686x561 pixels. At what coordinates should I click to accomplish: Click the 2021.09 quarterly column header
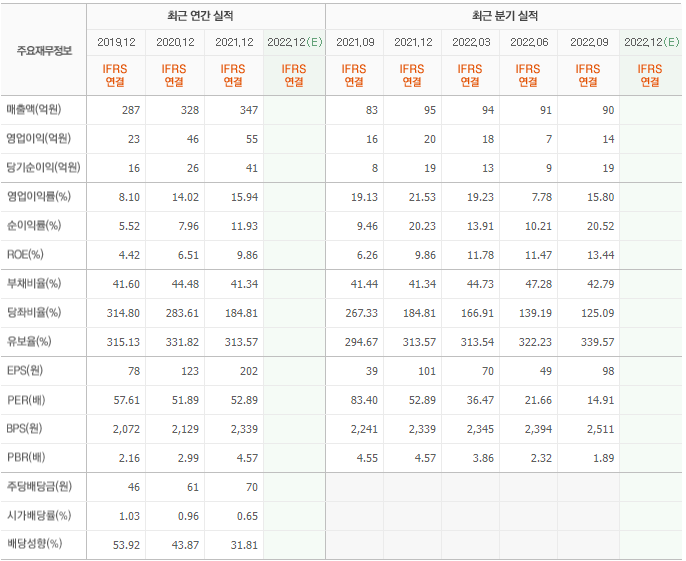click(x=355, y=42)
